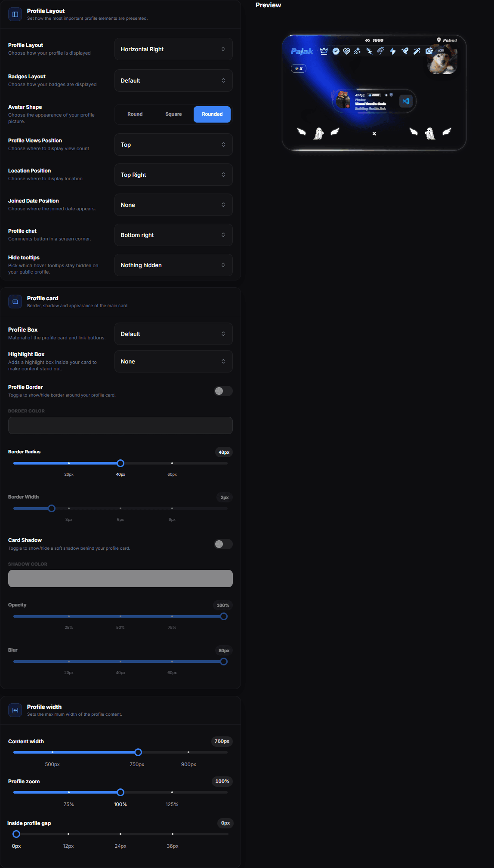Click the Profile zoom slider handle
Screen dimensions: 494x868
coord(120,792)
